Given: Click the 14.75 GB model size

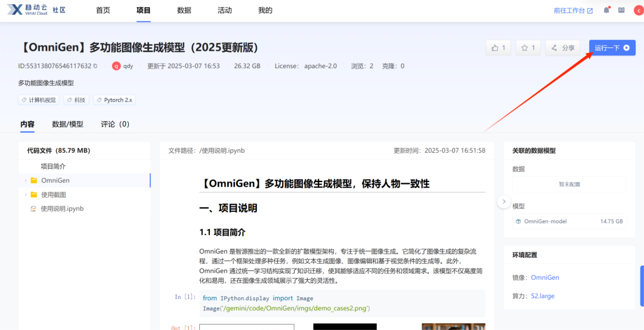Looking at the screenshot, I should [612, 221].
